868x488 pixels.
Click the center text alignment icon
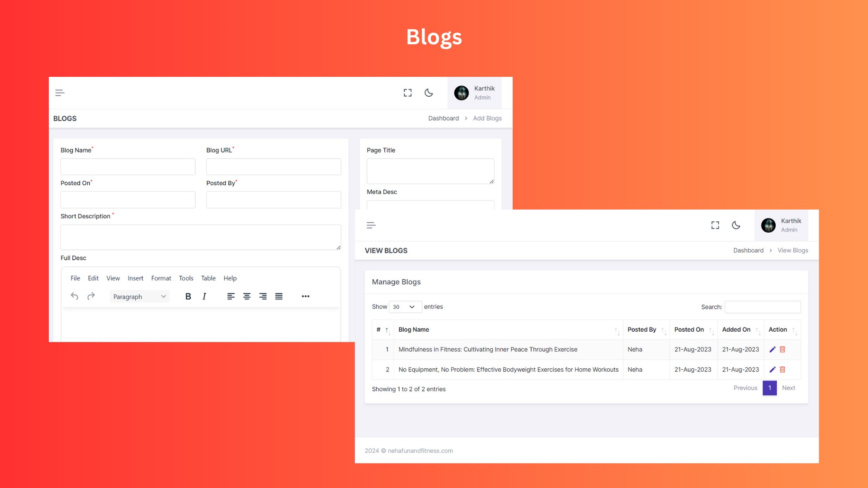point(246,296)
